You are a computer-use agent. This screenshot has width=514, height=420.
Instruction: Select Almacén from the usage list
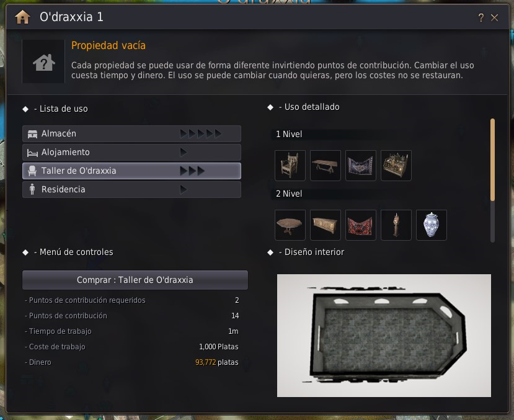pyautogui.click(x=132, y=133)
